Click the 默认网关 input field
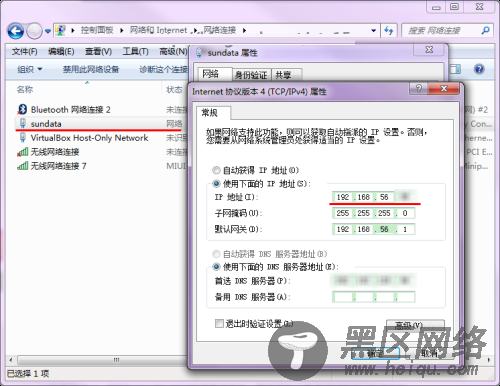 tap(373, 229)
